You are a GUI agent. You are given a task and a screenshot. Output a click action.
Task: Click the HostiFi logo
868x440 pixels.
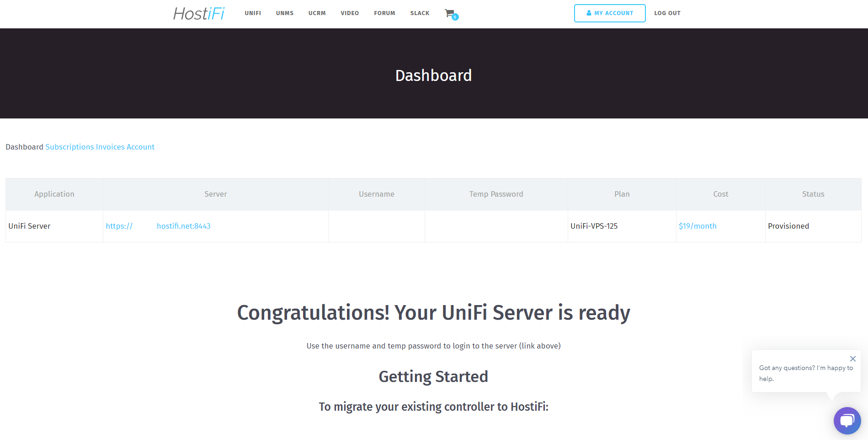point(199,14)
